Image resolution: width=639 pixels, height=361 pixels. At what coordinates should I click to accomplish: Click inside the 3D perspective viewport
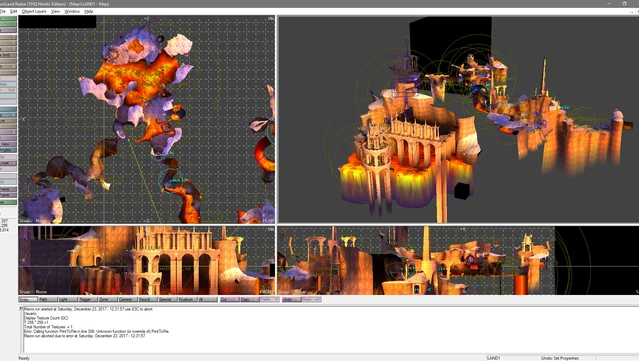pos(458,119)
